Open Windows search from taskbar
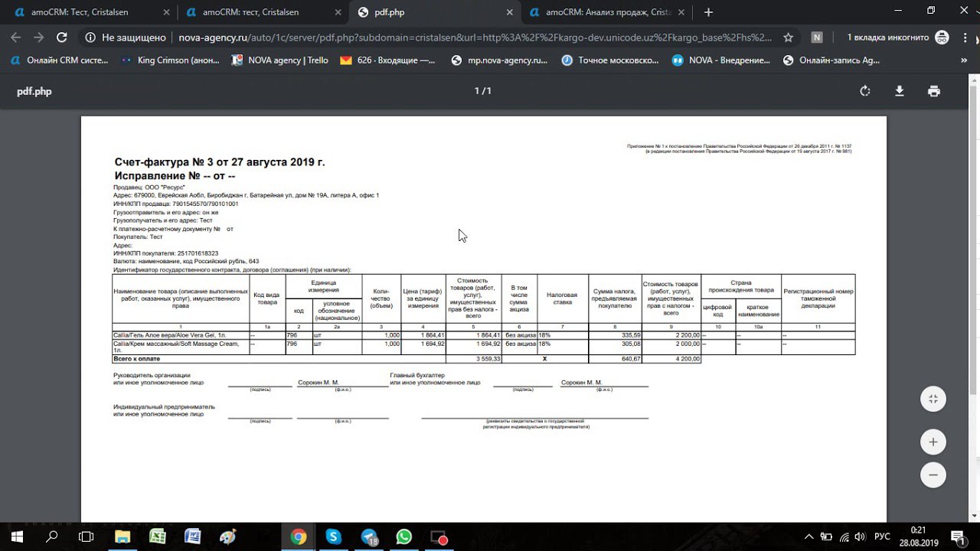The height and width of the screenshot is (551, 980). [x=52, y=536]
